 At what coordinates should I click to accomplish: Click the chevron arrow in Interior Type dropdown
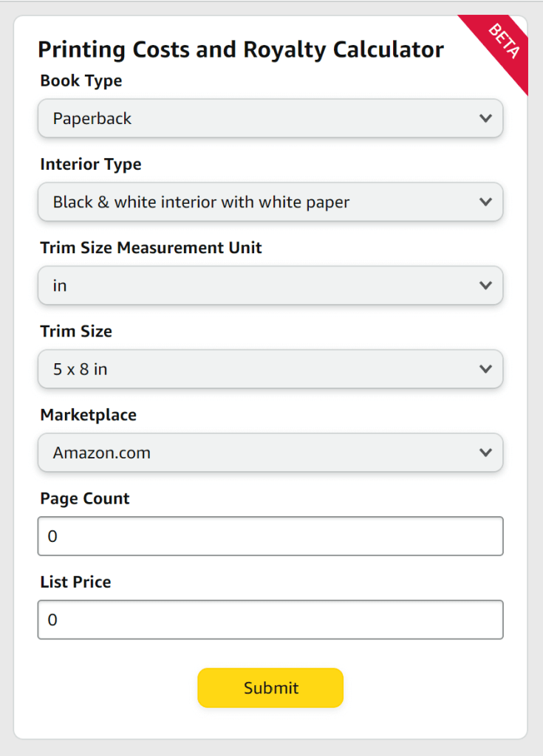[x=485, y=202]
